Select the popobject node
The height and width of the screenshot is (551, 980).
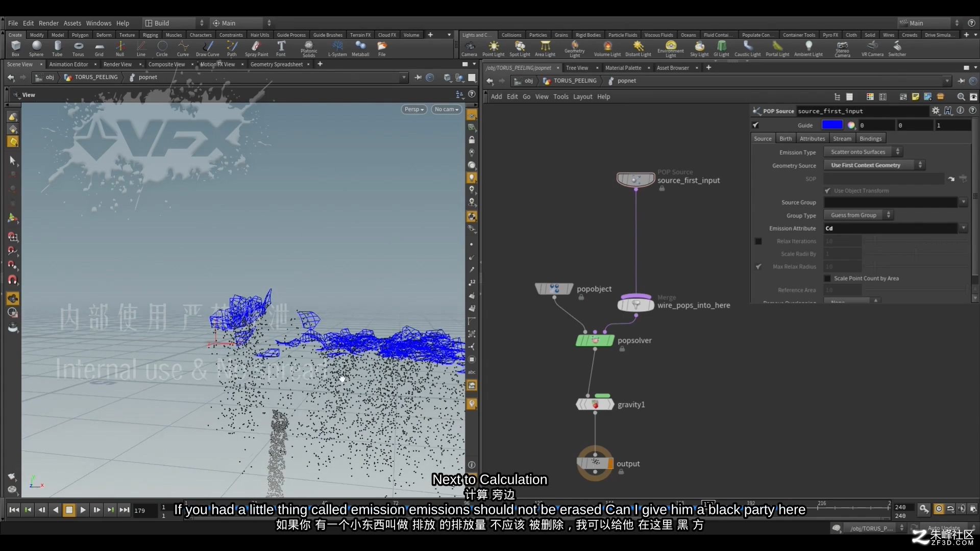[554, 289]
